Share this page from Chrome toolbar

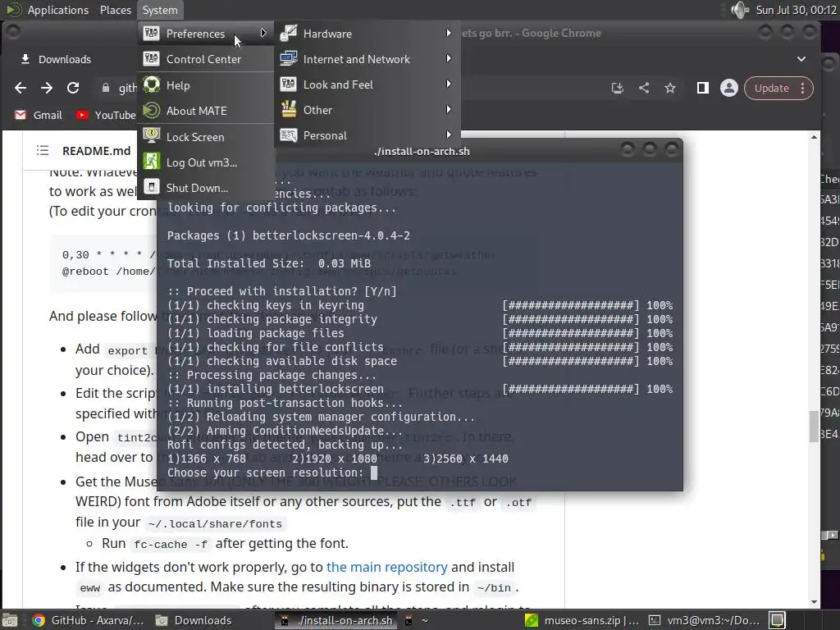(x=644, y=88)
